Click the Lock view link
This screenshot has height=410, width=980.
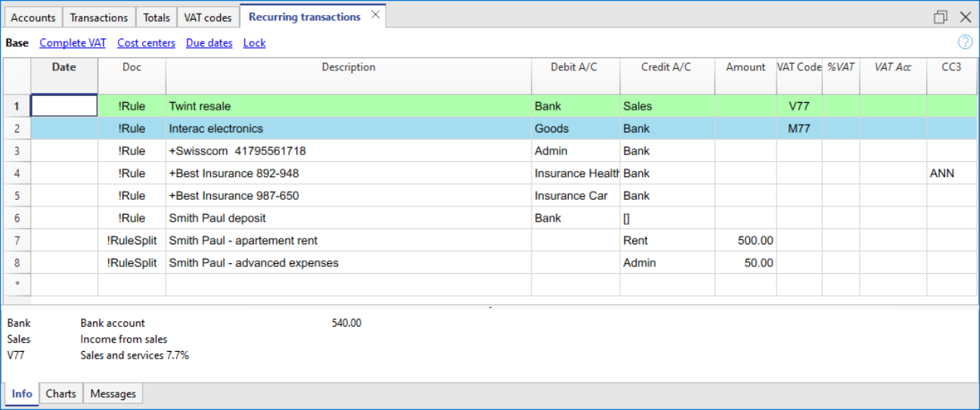[254, 43]
